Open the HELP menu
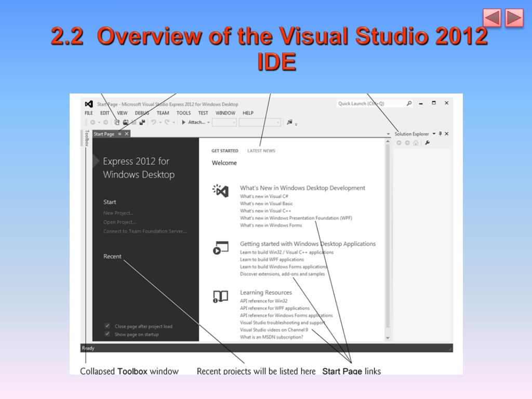The image size is (532, 399). pos(248,113)
